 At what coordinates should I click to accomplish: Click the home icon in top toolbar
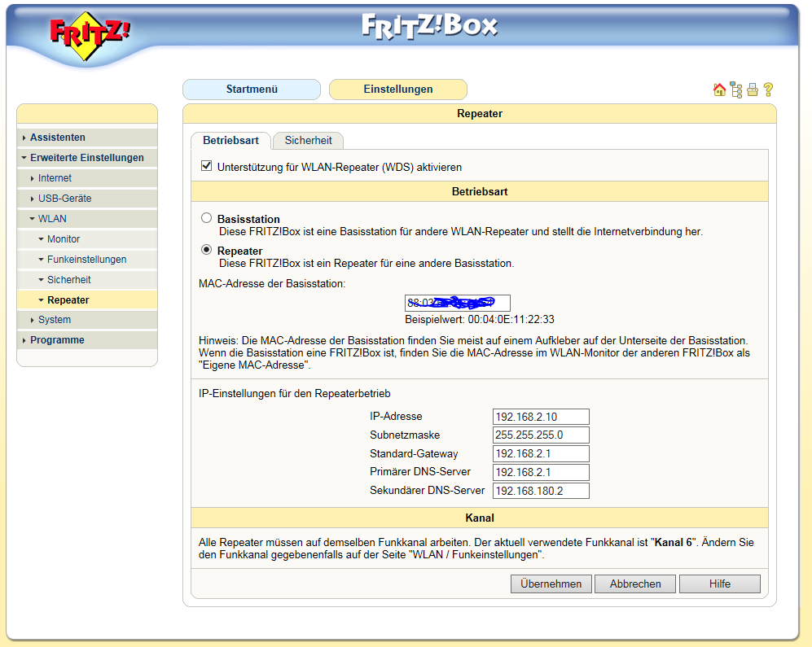(719, 90)
